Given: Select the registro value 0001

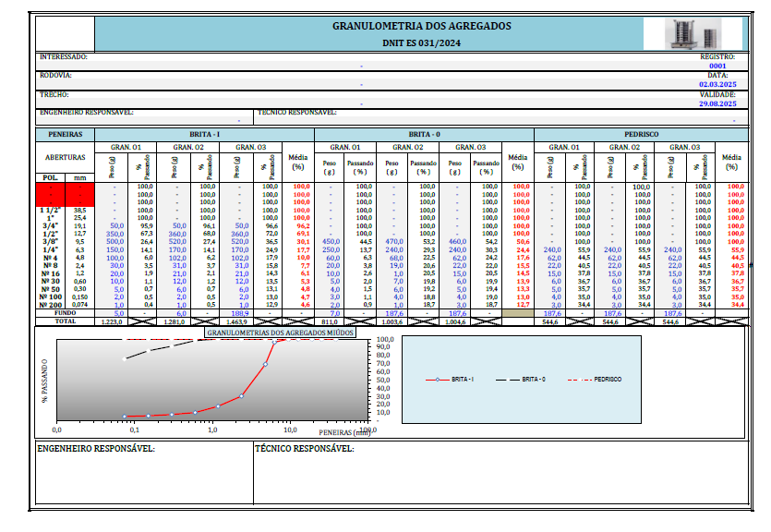Looking at the screenshot, I should [717, 66].
